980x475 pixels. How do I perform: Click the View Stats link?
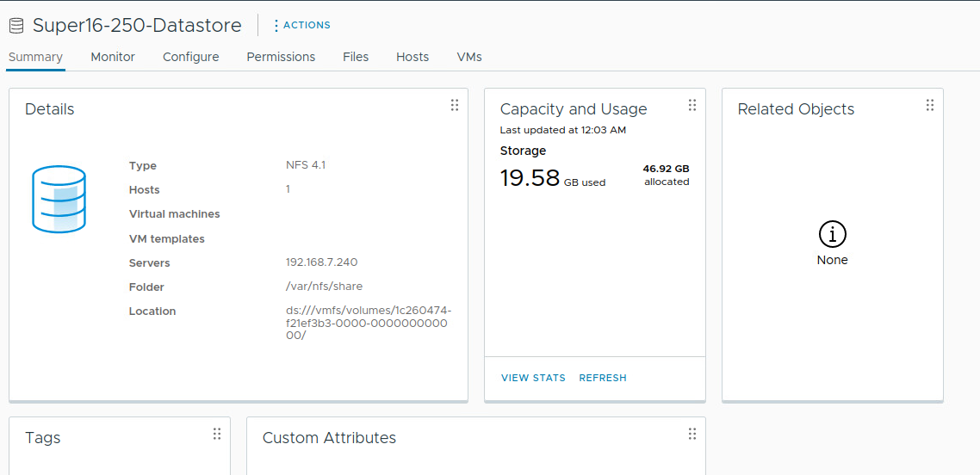(533, 378)
